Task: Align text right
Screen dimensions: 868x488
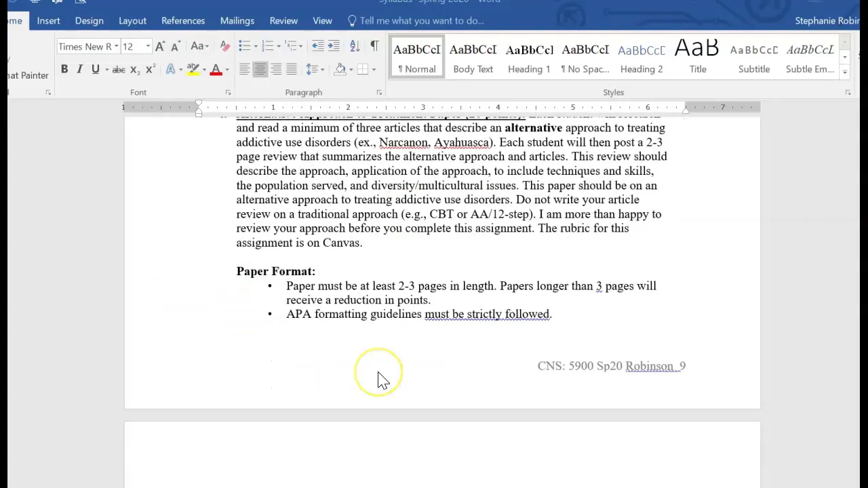Action: pyautogui.click(x=276, y=69)
